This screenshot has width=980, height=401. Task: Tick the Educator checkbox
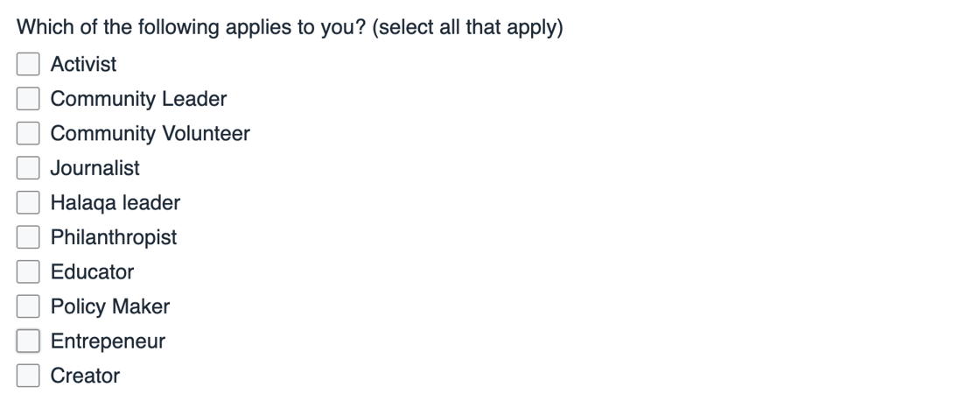(x=29, y=271)
